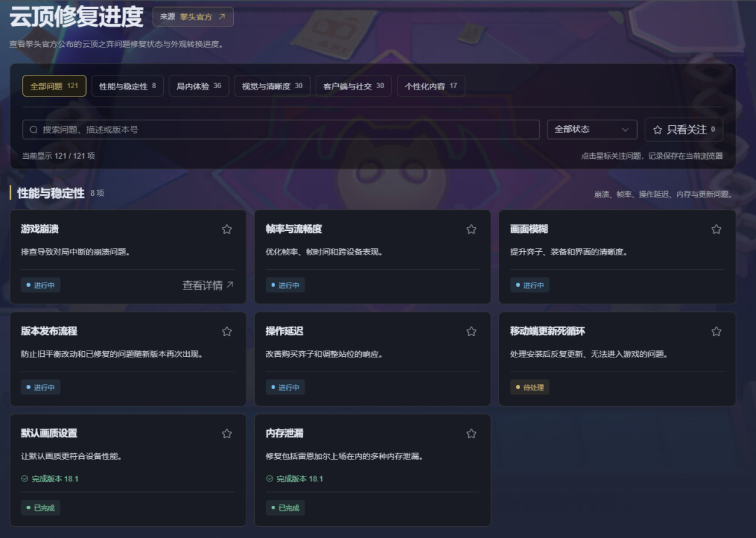The image size is (756, 538).
Task: Star the 内存泄漏 card
Action: tap(472, 434)
